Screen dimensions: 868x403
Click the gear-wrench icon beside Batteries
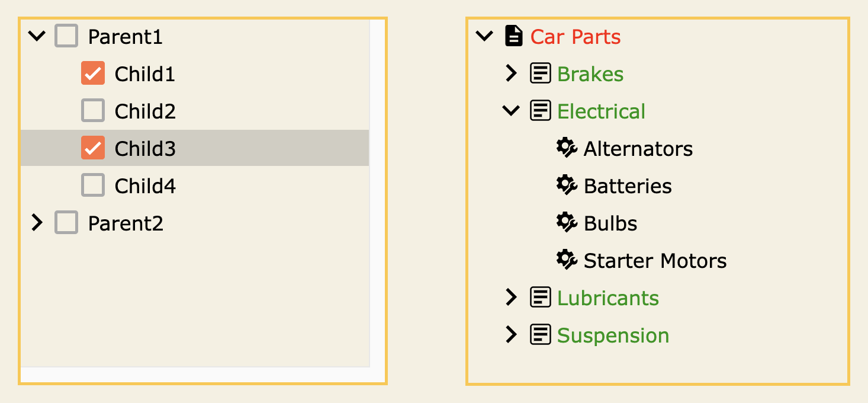[567, 185]
